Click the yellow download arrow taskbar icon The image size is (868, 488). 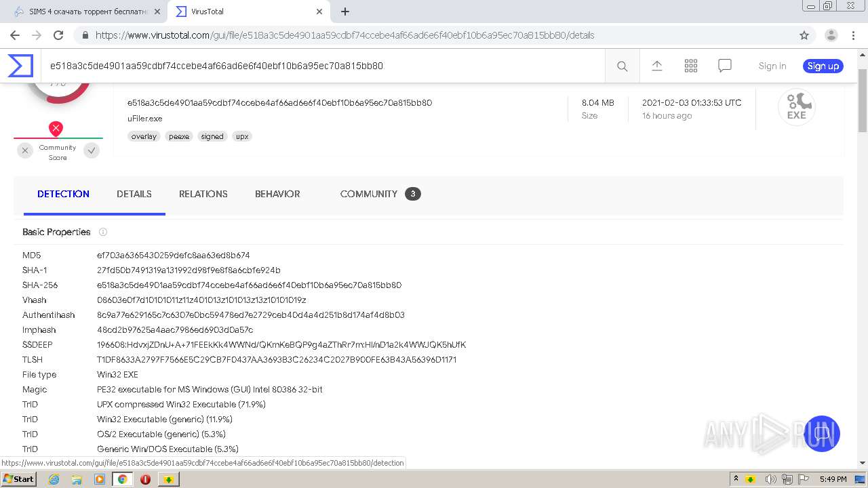168,479
